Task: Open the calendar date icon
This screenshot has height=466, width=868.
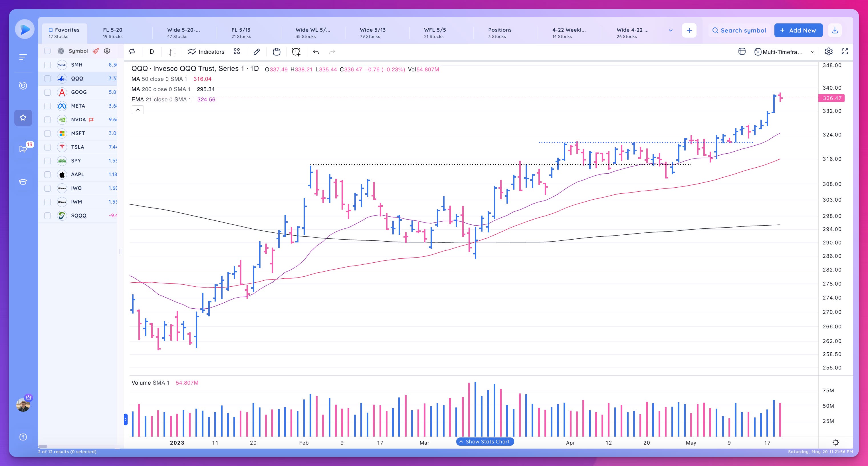Action: (x=276, y=52)
